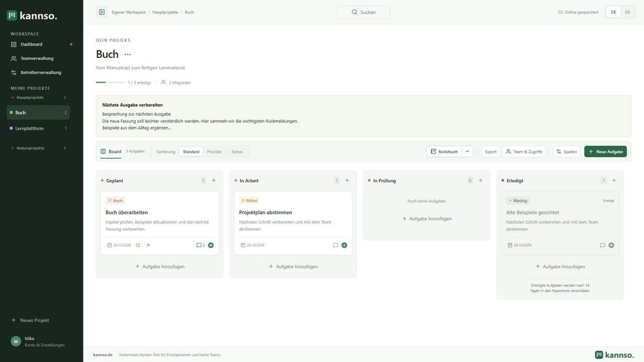Click date 20.10.2026 on Buch überarbeiten card
The height and width of the screenshot is (362, 644).
(x=119, y=245)
